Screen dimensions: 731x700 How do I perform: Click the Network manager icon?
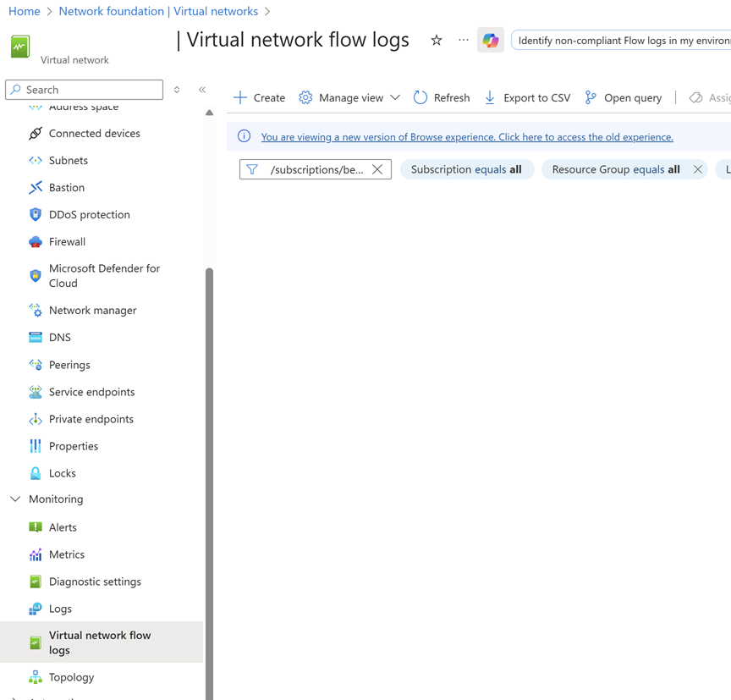(36, 310)
